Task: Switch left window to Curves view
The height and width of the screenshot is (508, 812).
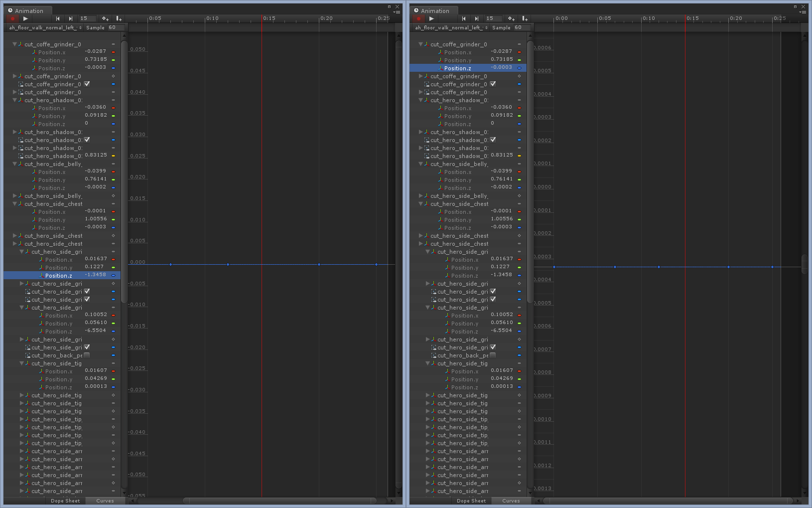Action: pos(105,501)
